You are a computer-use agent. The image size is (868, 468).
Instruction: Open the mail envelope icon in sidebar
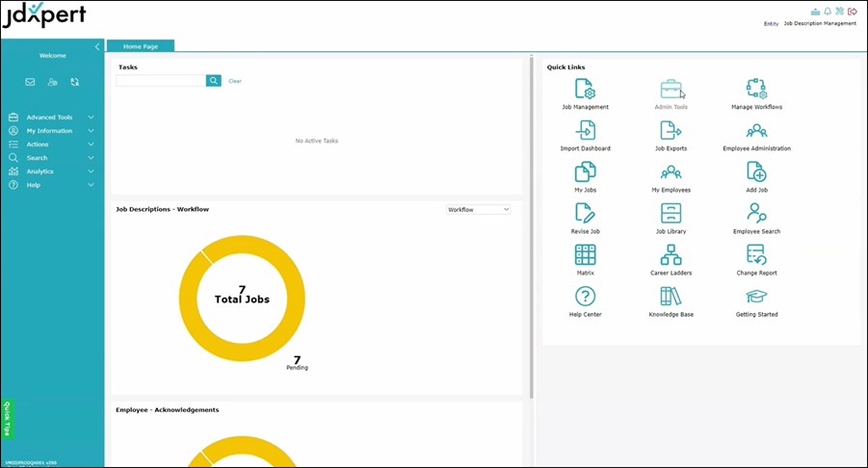click(x=30, y=82)
